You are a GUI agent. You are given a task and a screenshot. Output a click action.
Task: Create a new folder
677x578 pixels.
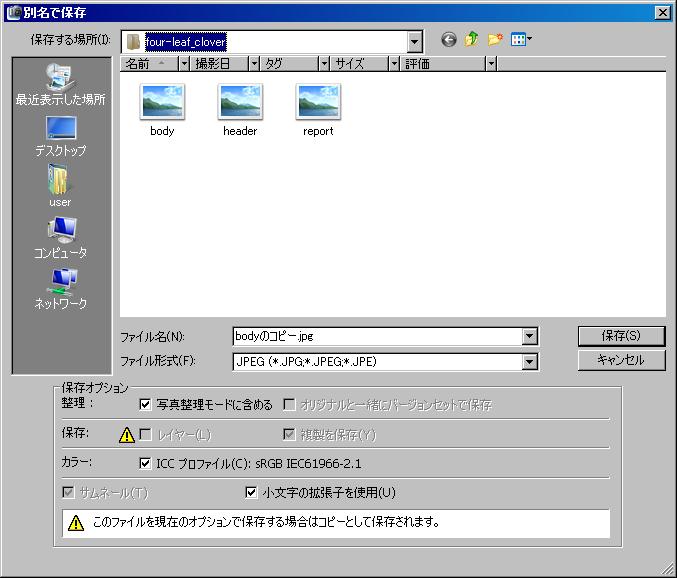494,40
